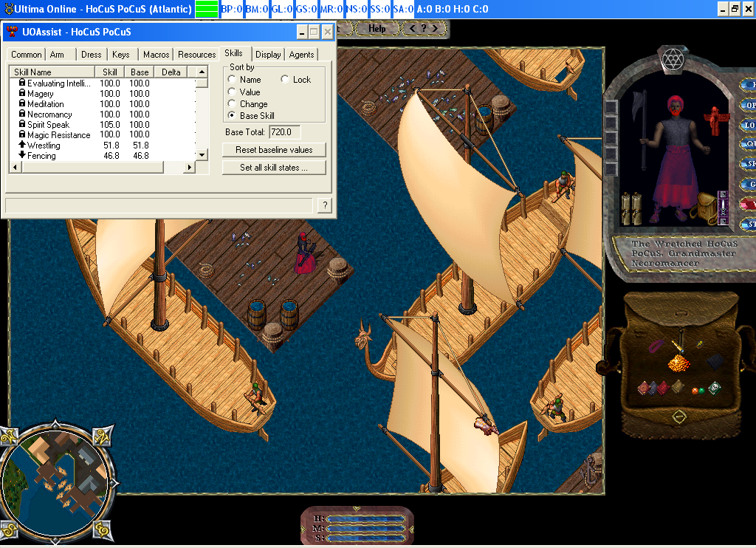The height and width of the screenshot is (548, 756).
Task: Minimize backpack via gold diamond clasp
Action: 679,417
